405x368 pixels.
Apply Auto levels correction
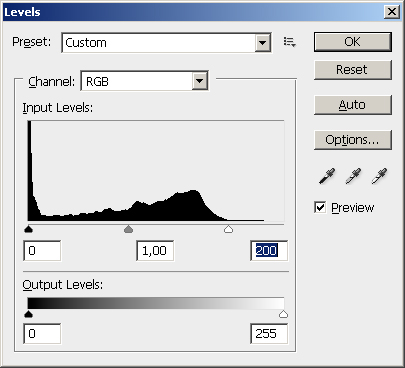coord(353,105)
